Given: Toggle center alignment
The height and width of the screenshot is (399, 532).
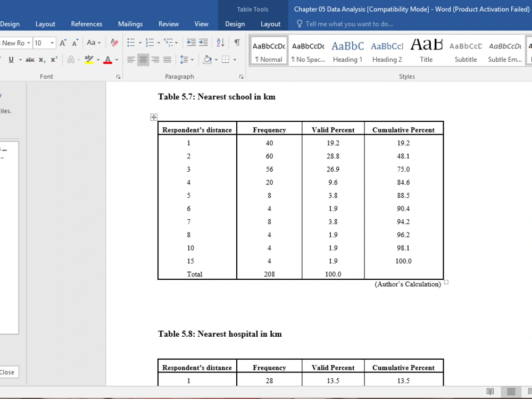Looking at the screenshot, I should (x=143, y=60).
